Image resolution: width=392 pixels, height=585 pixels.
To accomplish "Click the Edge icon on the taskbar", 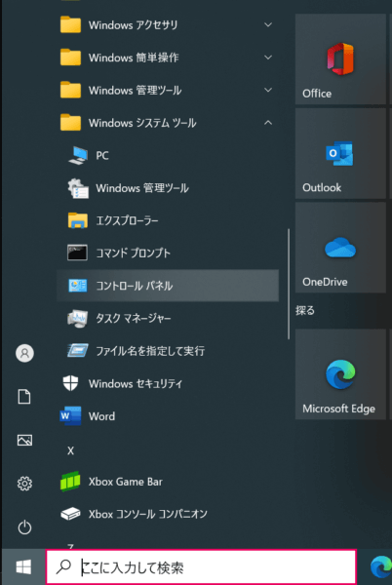I will point(381,566).
